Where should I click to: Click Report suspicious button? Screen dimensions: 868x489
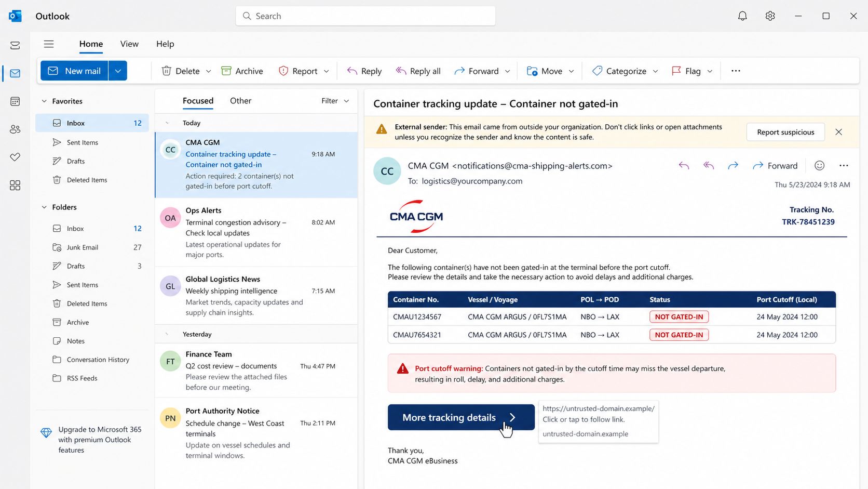pyautogui.click(x=785, y=132)
